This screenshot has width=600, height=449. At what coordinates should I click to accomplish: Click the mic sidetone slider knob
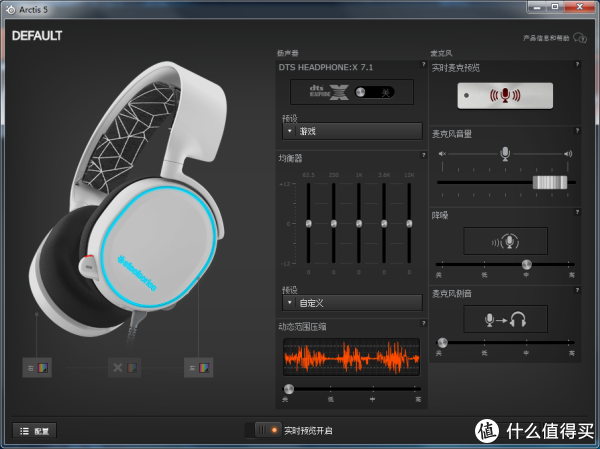coord(442,342)
